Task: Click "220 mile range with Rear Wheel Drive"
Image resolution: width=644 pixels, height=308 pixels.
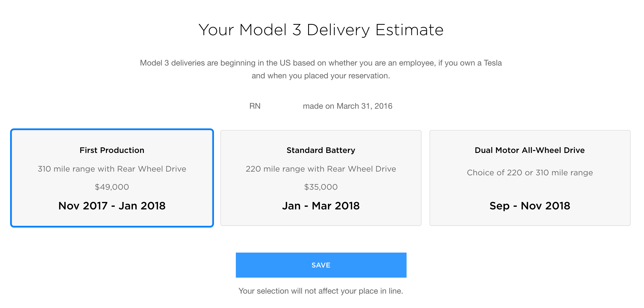Action: [x=321, y=169]
